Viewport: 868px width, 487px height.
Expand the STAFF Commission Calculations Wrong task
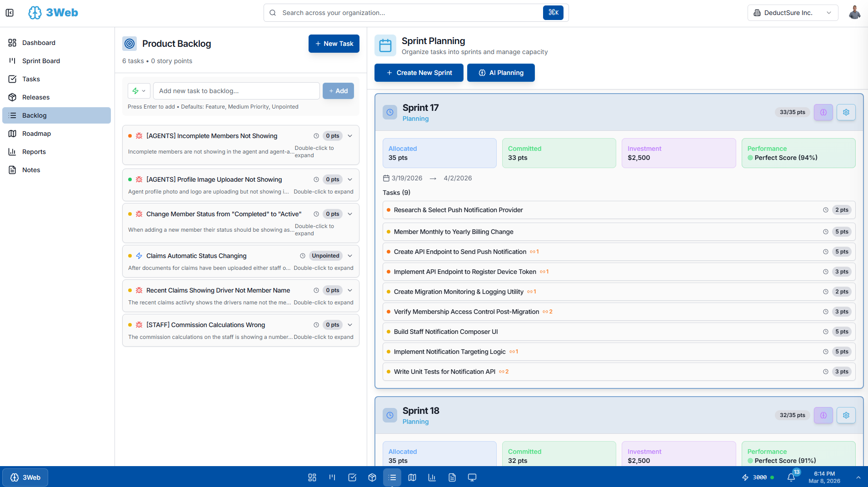click(350, 325)
